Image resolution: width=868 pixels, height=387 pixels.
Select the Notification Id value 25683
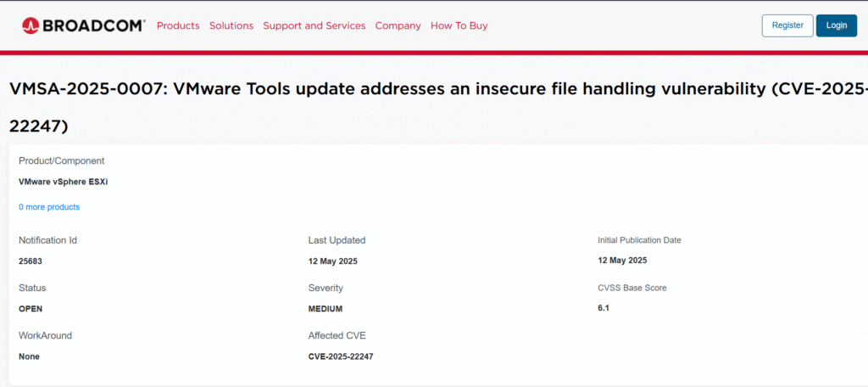[x=31, y=261]
